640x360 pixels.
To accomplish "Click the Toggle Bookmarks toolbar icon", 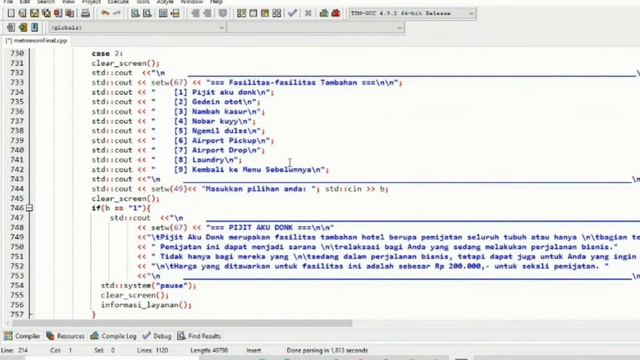I will click(x=23, y=27).
